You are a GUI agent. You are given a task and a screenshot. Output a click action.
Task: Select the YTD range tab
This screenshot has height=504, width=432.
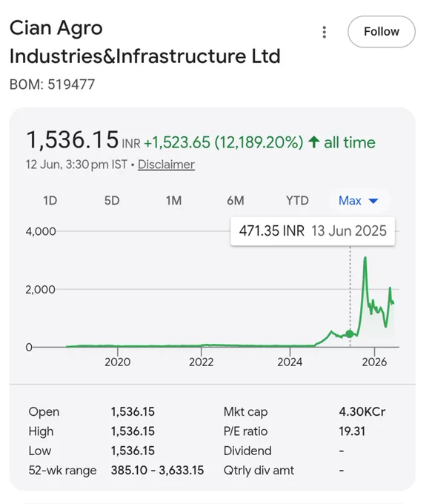point(297,201)
